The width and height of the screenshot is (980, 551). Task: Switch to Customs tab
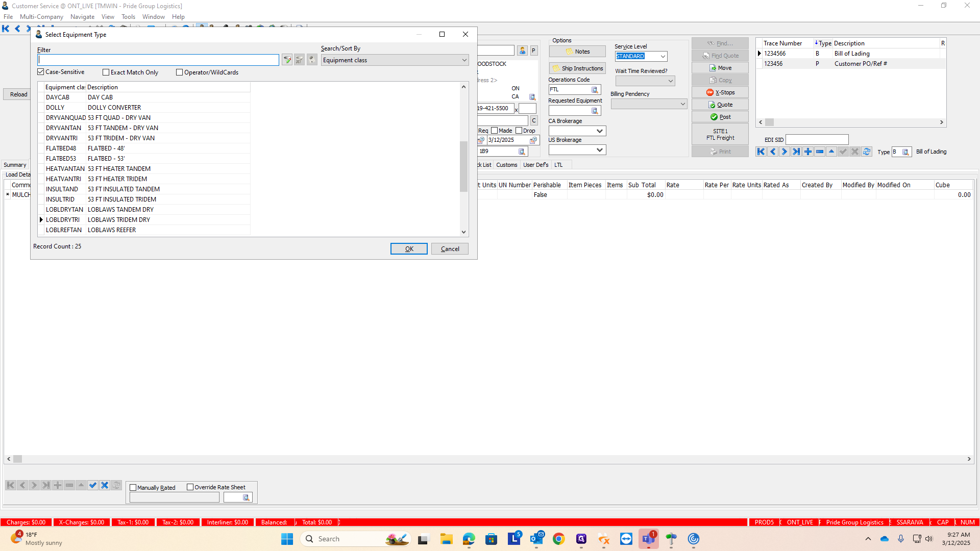[x=506, y=165]
